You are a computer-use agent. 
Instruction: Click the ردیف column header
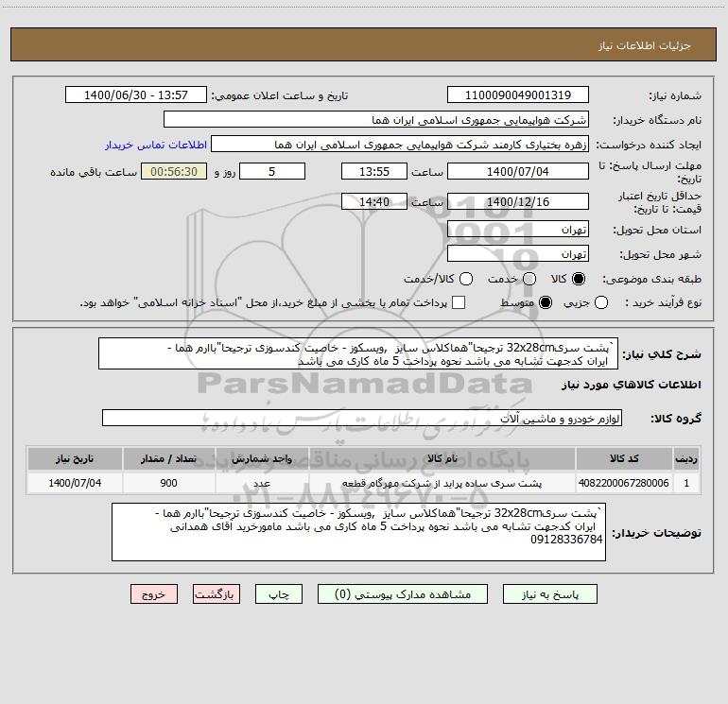(x=686, y=459)
